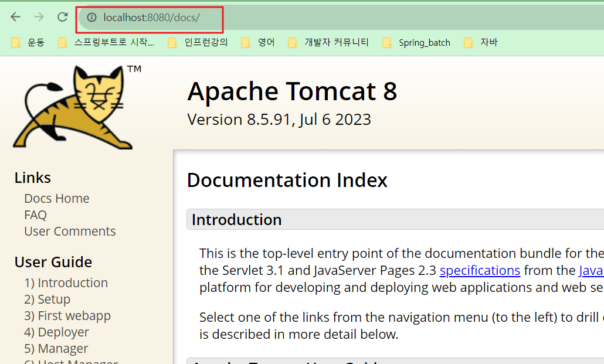604x364 pixels.
Task: Click the Tomcat cat logo image
Action: [x=77, y=107]
